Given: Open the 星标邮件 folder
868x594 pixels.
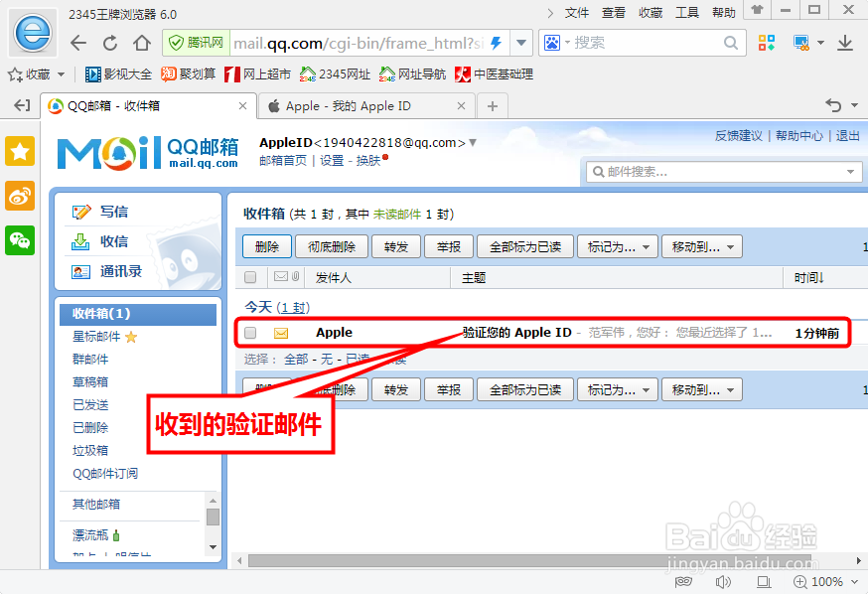Looking at the screenshot, I should 97,337.
